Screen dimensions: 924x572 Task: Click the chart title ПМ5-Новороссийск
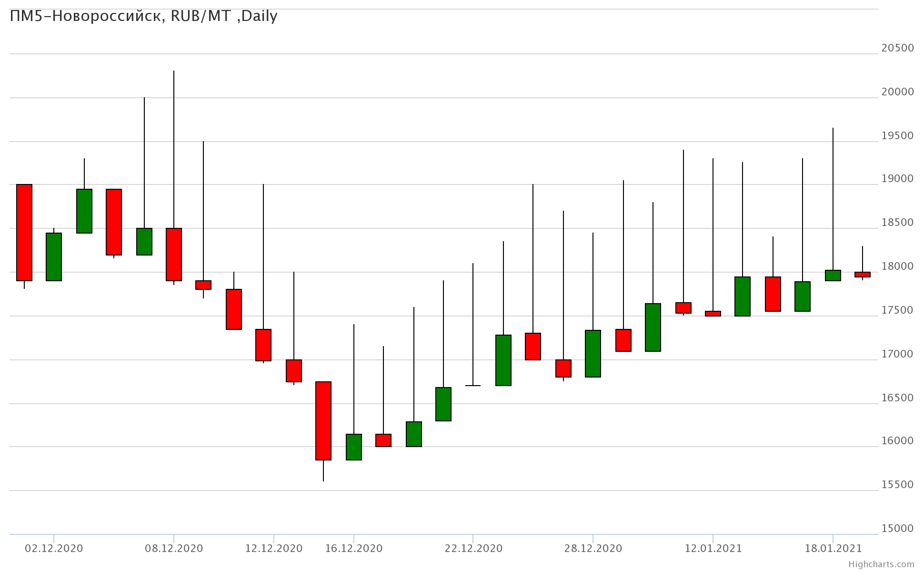pyautogui.click(x=143, y=16)
